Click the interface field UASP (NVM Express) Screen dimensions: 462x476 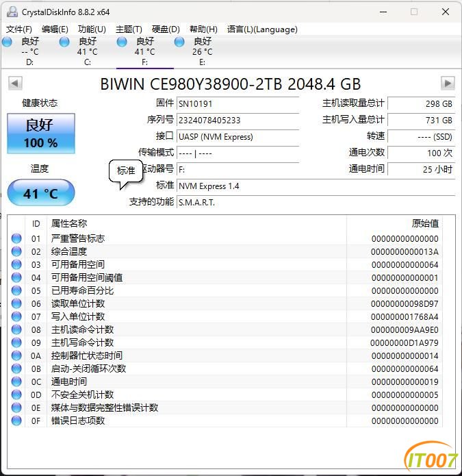pos(238,136)
